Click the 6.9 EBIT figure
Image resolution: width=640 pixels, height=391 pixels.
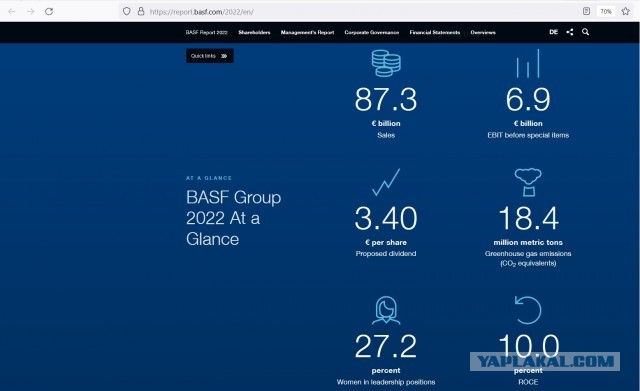pyautogui.click(x=528, y=100)
